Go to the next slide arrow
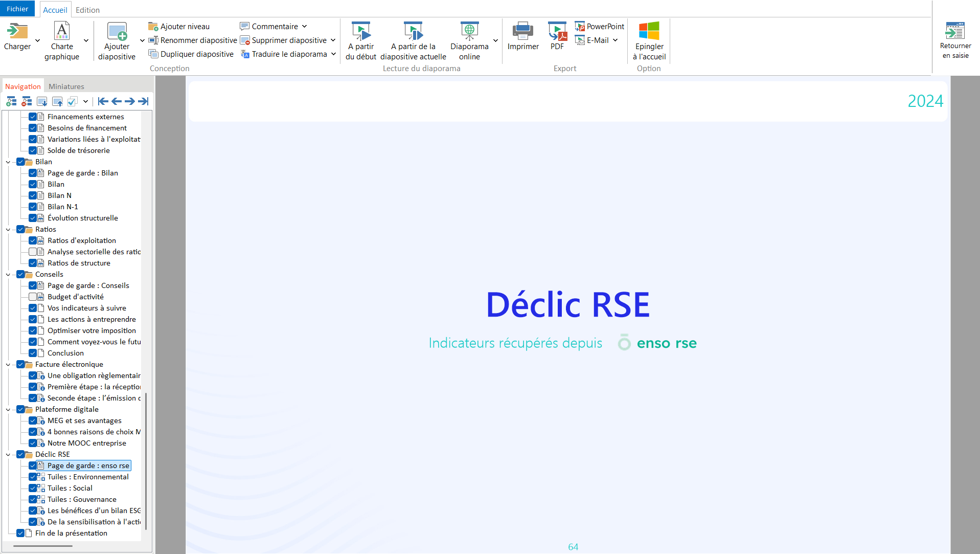980x554 pixels. point(130,101)
